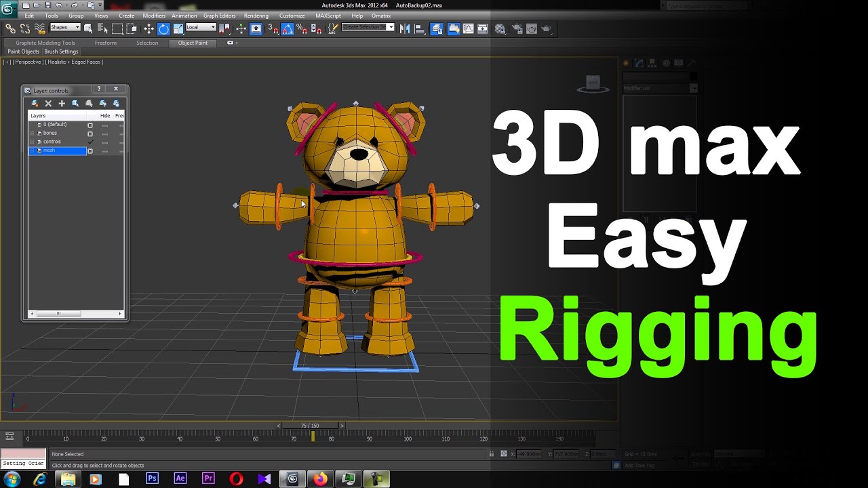
Task: Open the Graph Editors menu
Action: click(220, 16)
